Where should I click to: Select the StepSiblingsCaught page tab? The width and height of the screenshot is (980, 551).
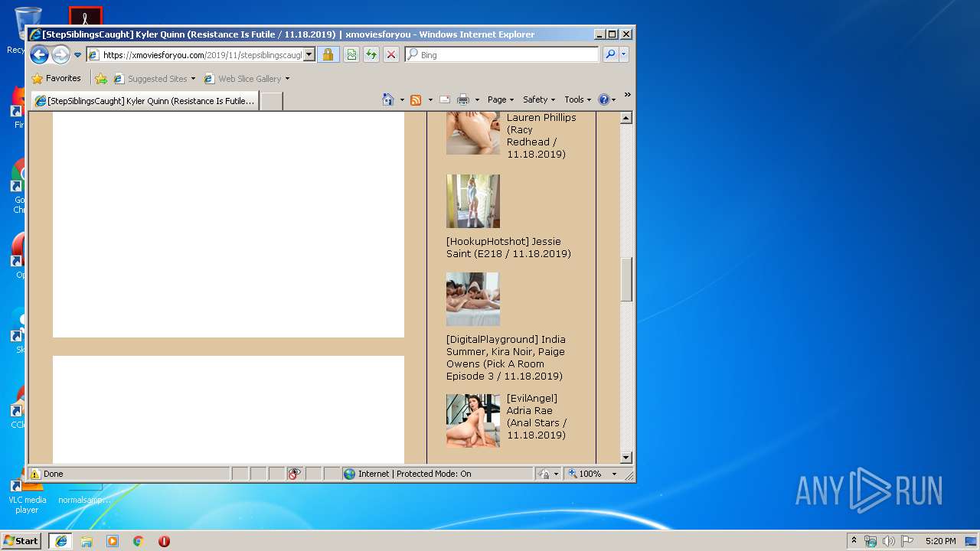pyautogui.click(x=145, y=101)
